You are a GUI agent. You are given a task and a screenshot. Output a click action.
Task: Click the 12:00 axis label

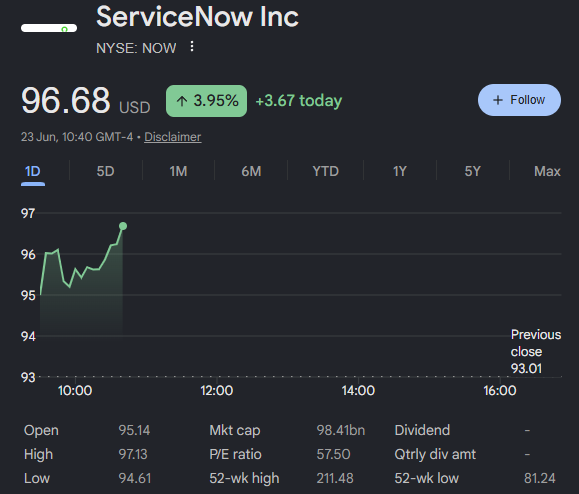[217, 391]
